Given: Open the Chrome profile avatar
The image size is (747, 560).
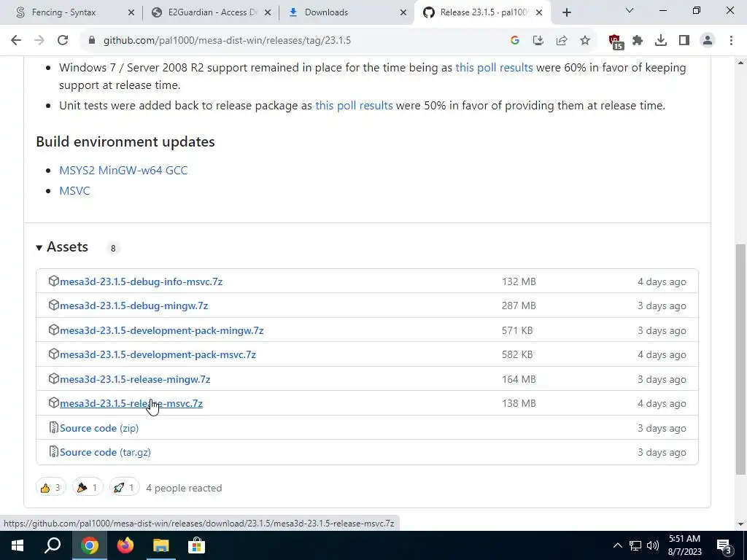Looking at the screenshot, I should pos(708,41).
